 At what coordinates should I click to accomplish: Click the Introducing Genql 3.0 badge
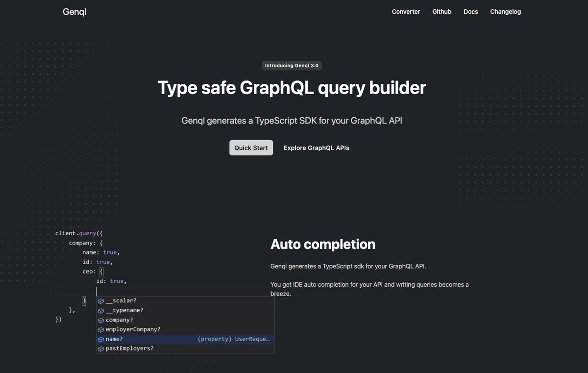tap(292, 65)
